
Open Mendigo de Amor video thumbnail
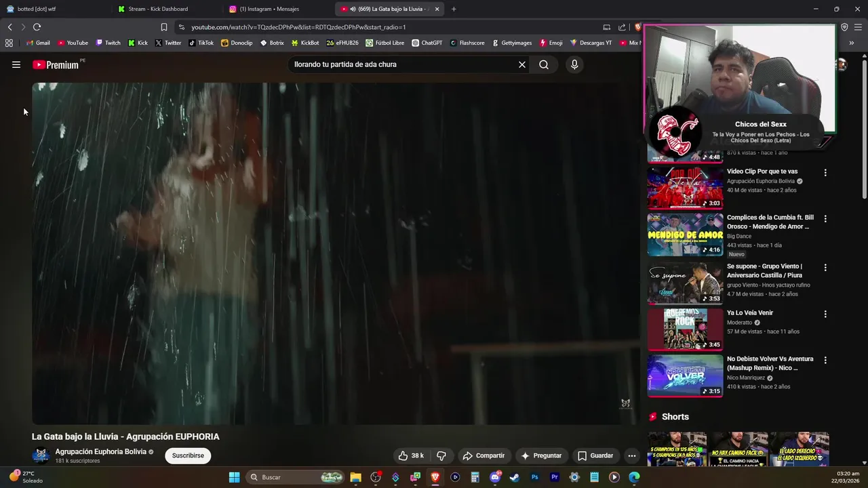pos(685,235)
